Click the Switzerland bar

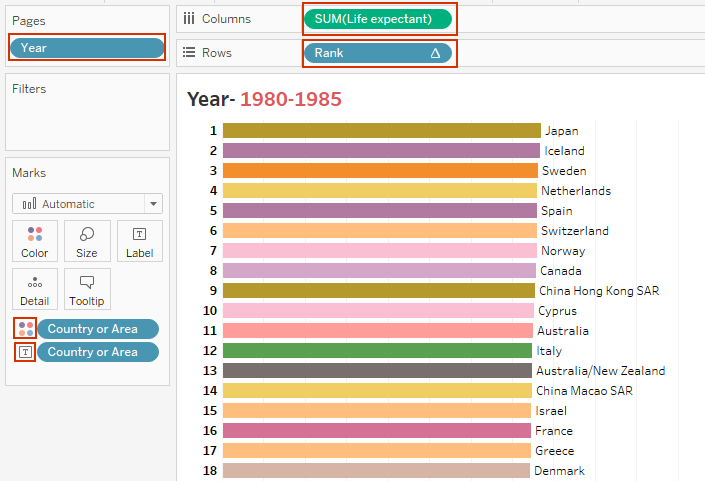380,231
